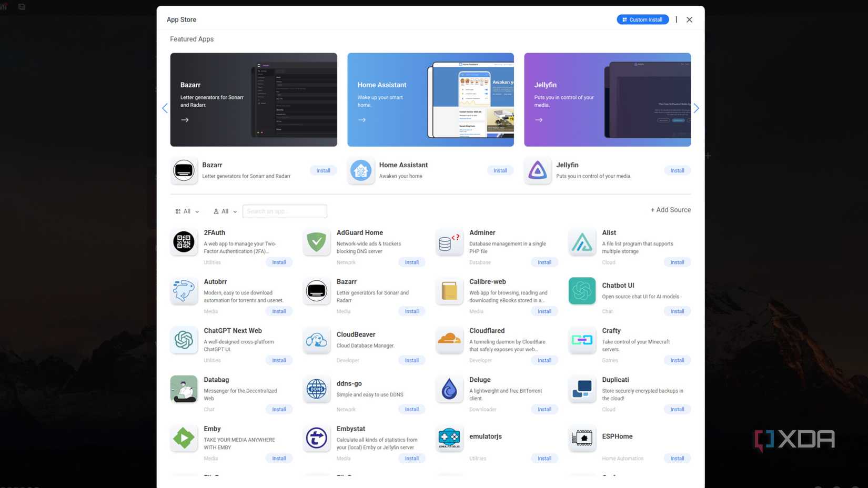Screen dimensions: 868x488
Task: Install the Databag app
Action: (x=279, y=409)
